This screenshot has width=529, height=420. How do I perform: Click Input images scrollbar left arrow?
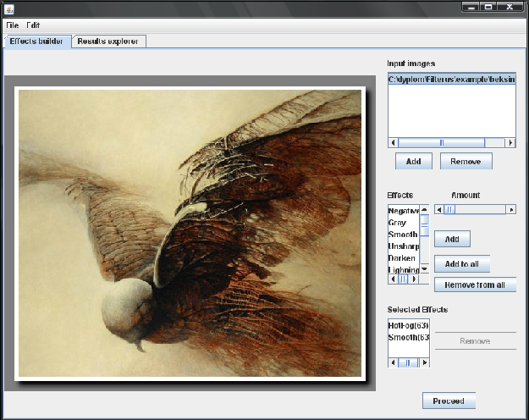click(393, 143)
